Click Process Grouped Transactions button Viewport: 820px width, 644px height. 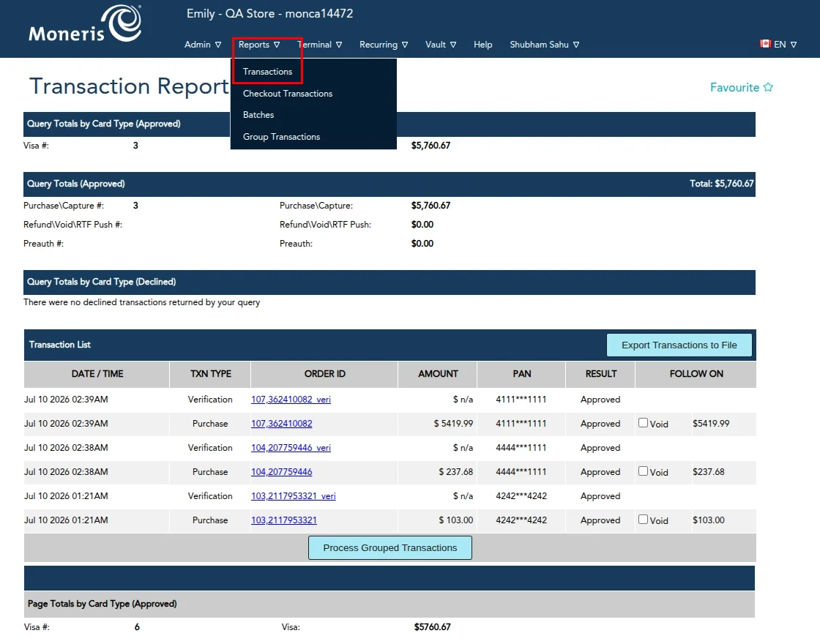pyautogui.click(x=390, y=548)
